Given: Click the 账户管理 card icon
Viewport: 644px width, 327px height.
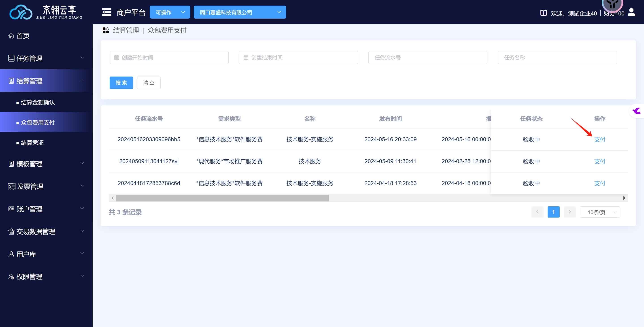Looking at the screenshot, I should [11, 209].
